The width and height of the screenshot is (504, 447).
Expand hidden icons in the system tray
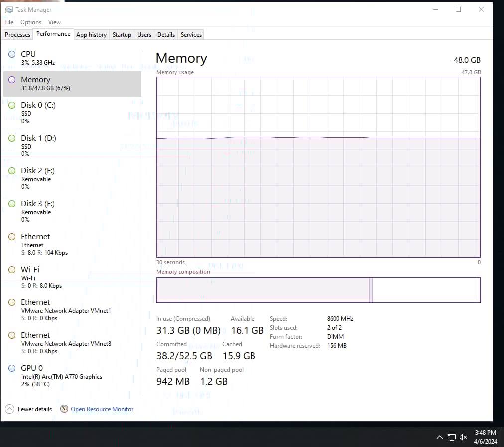click(440, 437)
